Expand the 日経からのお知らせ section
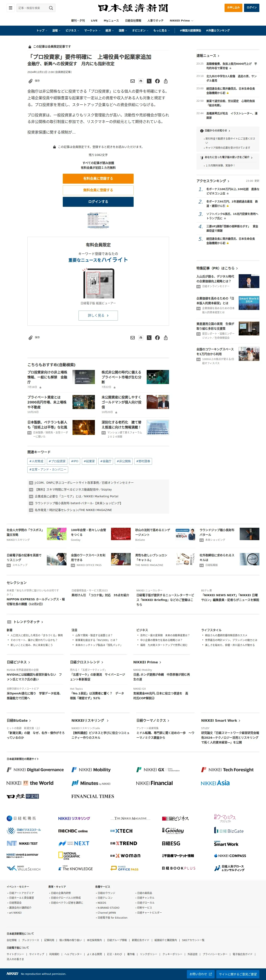The width and height of the screenshot is (266, 980). click(215, 130)
